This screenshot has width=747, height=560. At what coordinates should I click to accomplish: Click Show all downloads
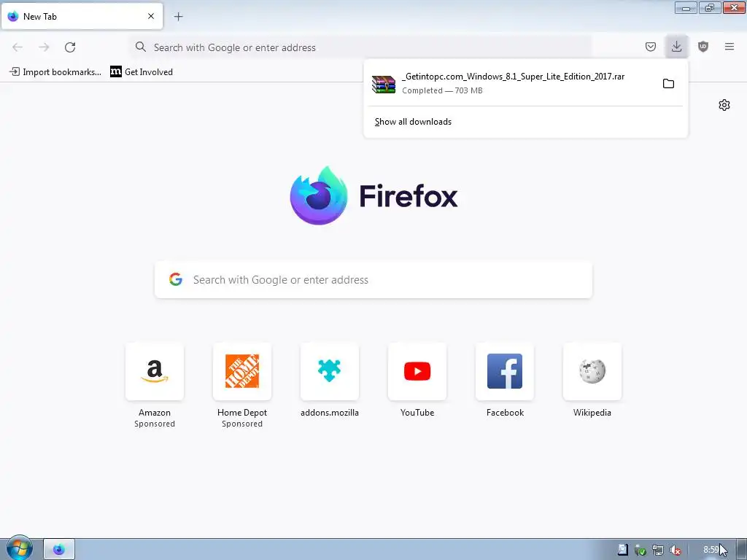point(413,122)
